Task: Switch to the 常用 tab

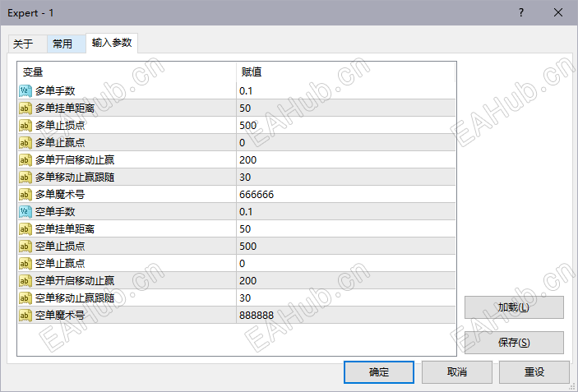Action: point(67,44)
